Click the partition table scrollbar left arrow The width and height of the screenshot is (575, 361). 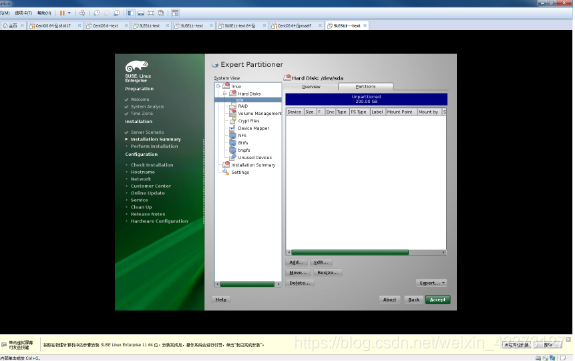pos(289,252)
